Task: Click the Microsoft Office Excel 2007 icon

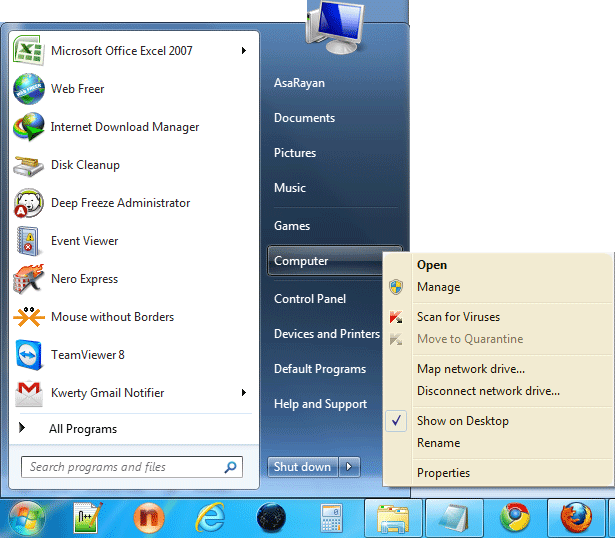Action: pos(28,50)
